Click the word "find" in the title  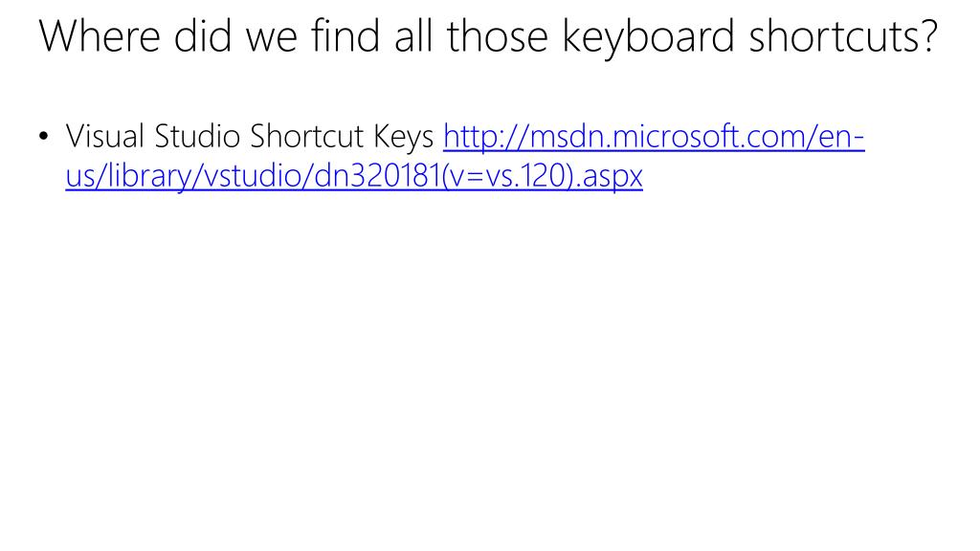345,37
